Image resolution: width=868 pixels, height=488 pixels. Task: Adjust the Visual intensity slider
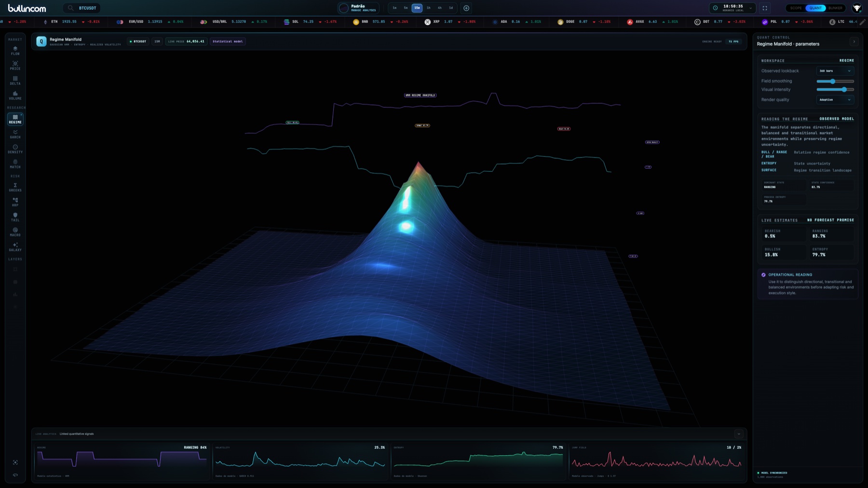coord(835,90)
